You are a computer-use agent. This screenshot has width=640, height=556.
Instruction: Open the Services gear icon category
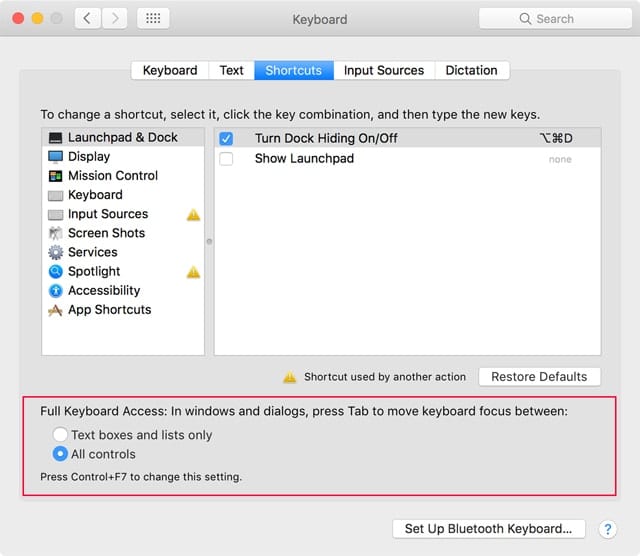pos(56,252)
